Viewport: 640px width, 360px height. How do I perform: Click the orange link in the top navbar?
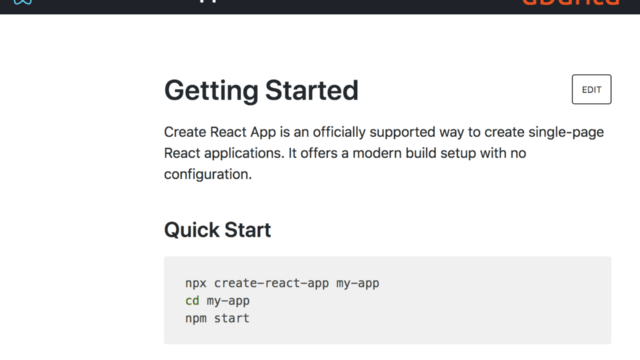(x=571, y=2)
